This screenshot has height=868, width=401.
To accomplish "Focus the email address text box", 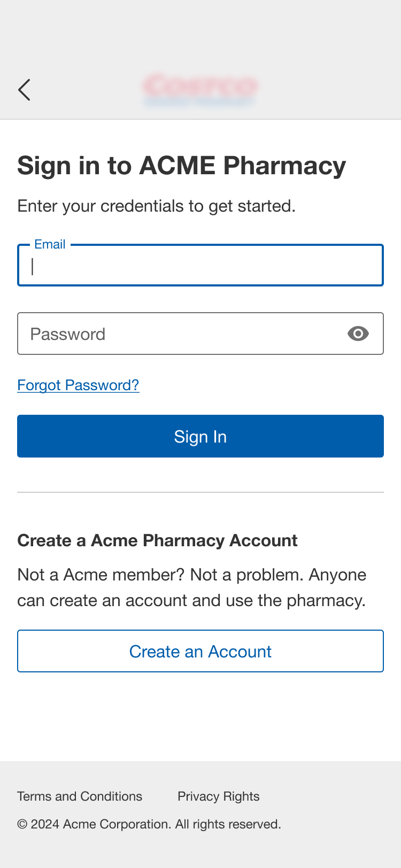I will click(x=200, y=265).
